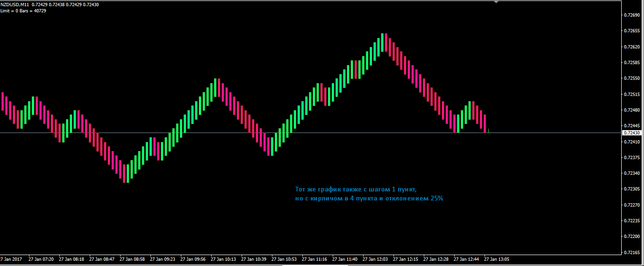The height and width of the screenshot is (266, 644).
Task: Click time axis label 27 Jan 12:03
Action: (375, 259)
